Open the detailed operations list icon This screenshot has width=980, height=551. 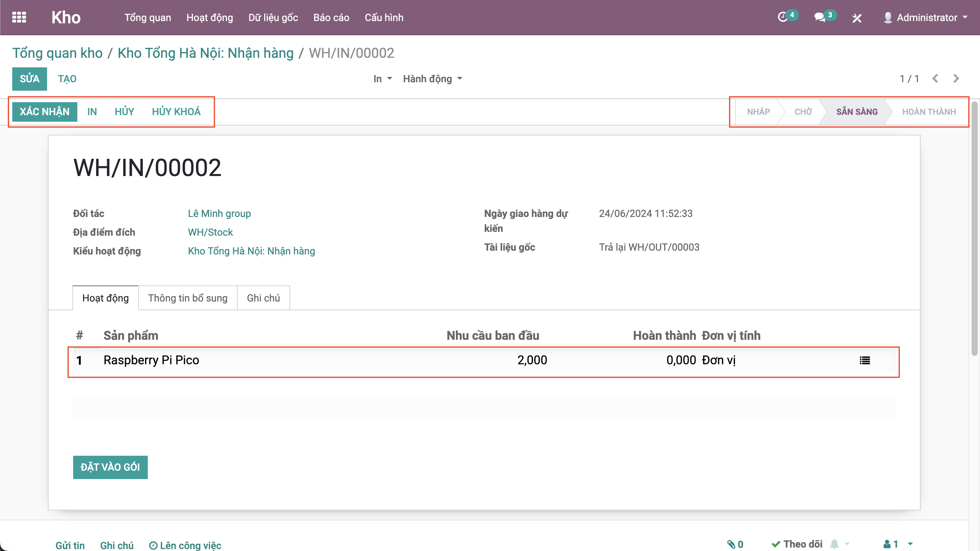[x=865, y=360]
